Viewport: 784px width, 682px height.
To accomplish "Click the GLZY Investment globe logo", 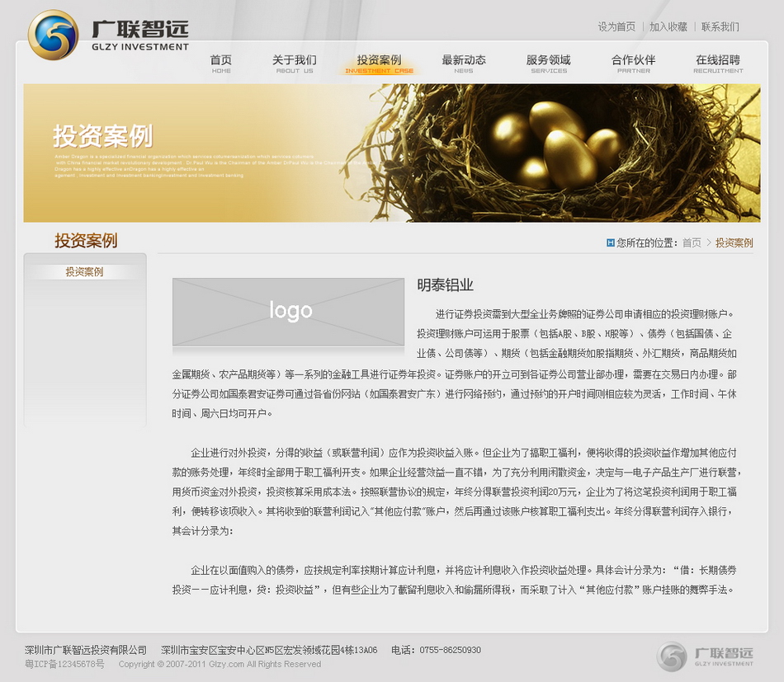I will [x=53, y=35].
